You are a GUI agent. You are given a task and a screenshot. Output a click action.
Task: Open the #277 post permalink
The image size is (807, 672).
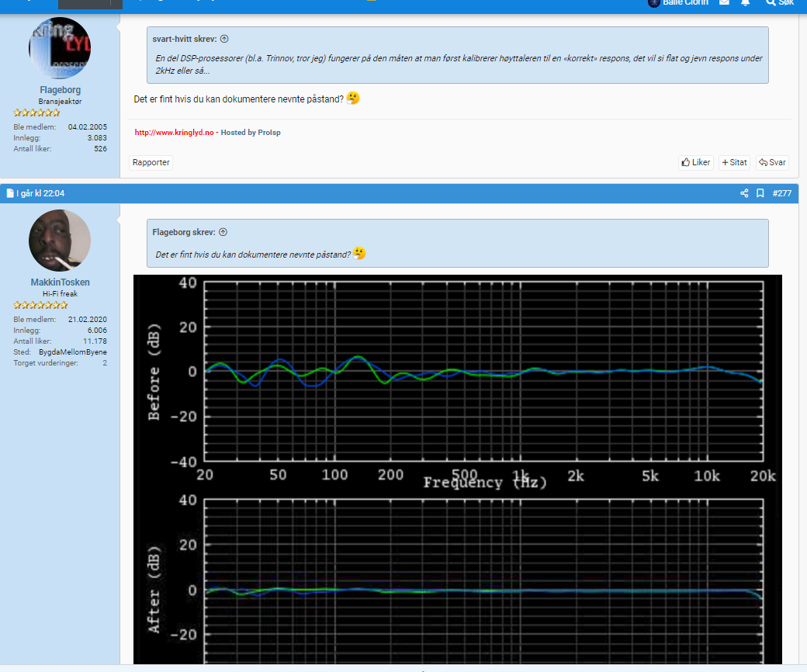(x=781, y=193)
